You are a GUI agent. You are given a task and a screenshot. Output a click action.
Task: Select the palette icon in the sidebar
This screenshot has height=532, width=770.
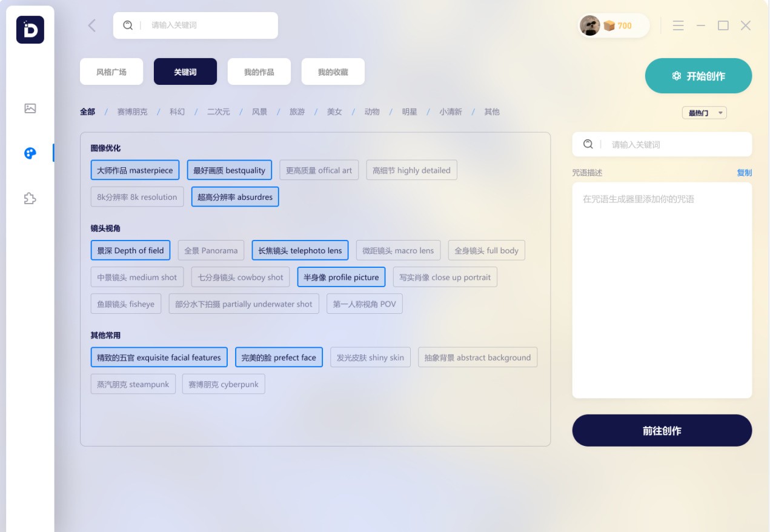(x=30, y=153)
